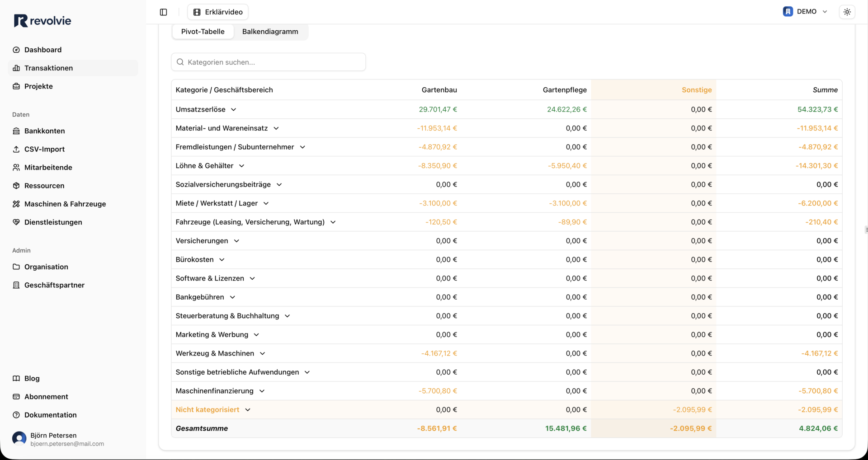Screen dimensions: 868x460
Task: Click the Dienstleistungen icon
Action: pos(16,222)
